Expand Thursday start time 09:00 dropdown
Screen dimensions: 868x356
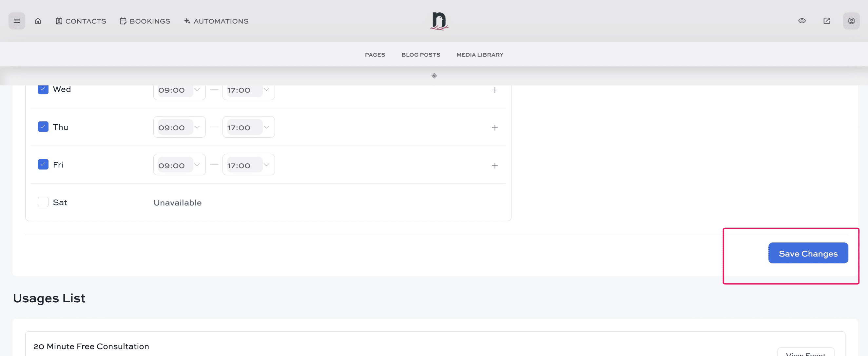(x=179, y=127)
